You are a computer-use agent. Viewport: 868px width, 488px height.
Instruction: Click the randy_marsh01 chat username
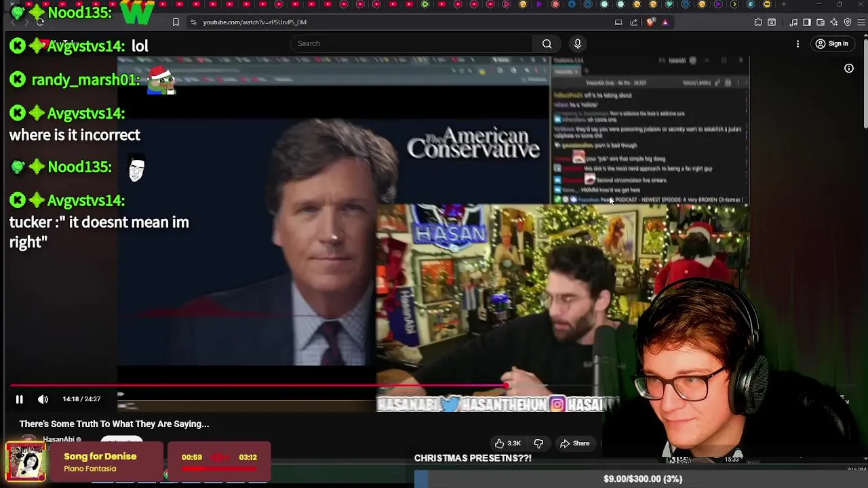click(x=85, y=79)
